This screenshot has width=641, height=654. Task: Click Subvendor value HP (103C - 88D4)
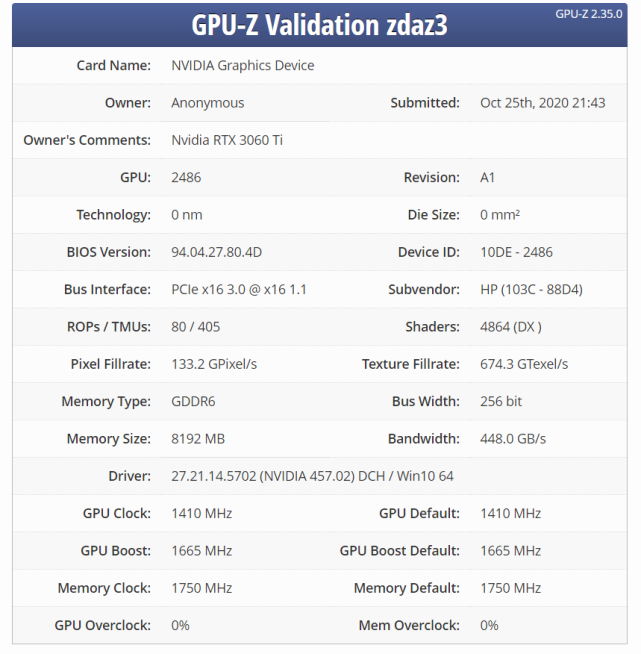tap(531, 289)
